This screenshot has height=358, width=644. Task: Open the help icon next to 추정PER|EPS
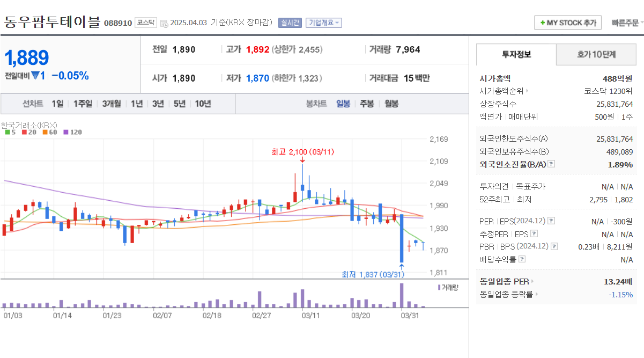(x=534, y=234)
